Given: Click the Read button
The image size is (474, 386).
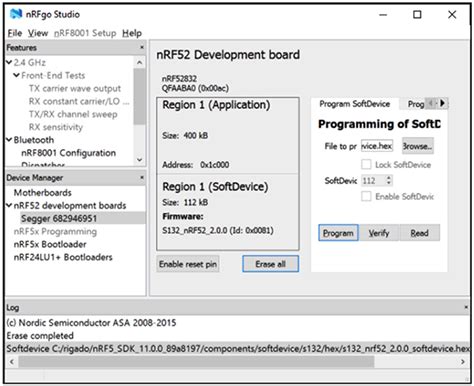Looking at the screenshot, I should point(419,233).
